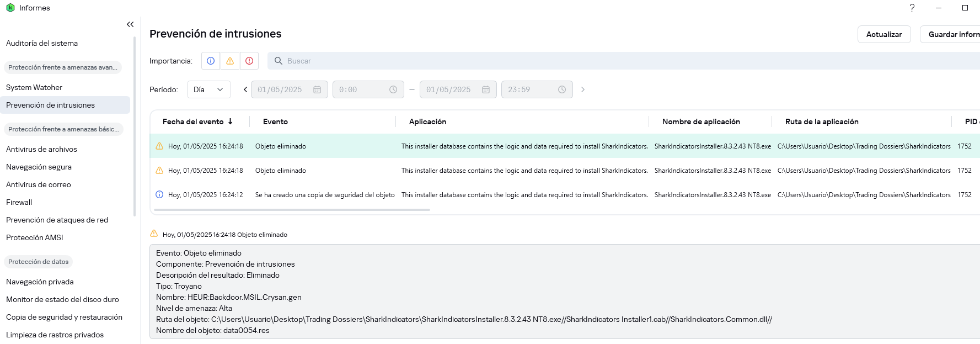
Task: Select Prevención de intrusiones in sidebar
Action: 65,105
